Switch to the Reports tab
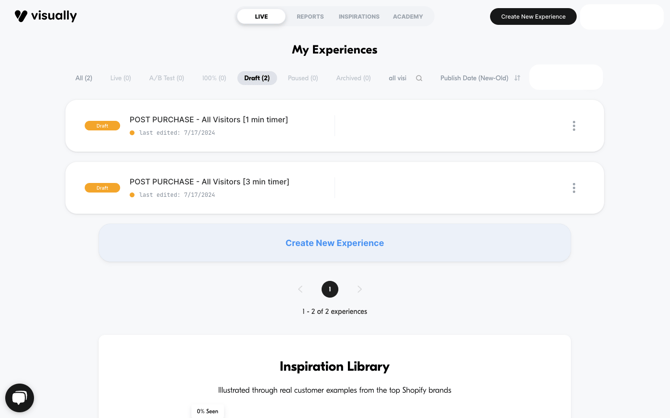670x418 pixels. [310, 17]
